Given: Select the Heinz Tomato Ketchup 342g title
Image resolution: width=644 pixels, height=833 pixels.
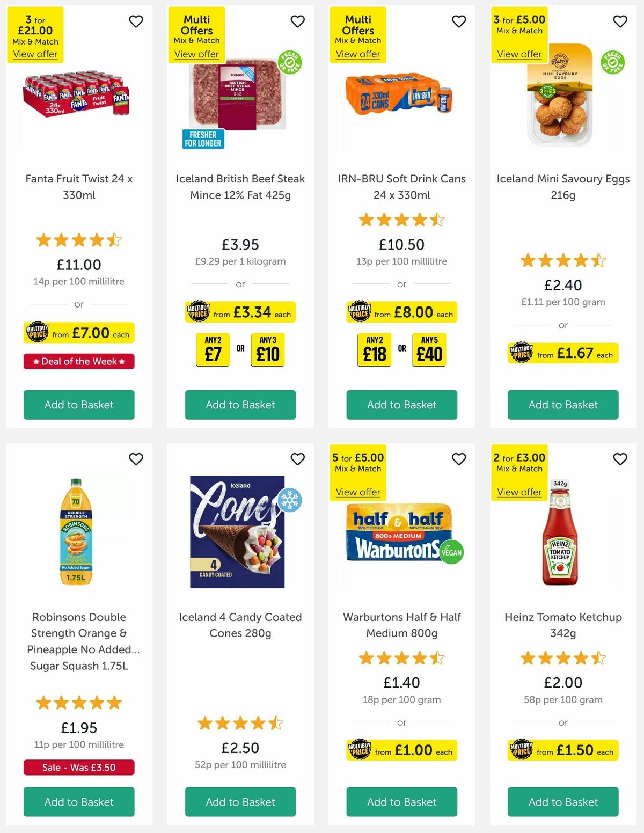Looking at the screenshot, I should 562,625.
